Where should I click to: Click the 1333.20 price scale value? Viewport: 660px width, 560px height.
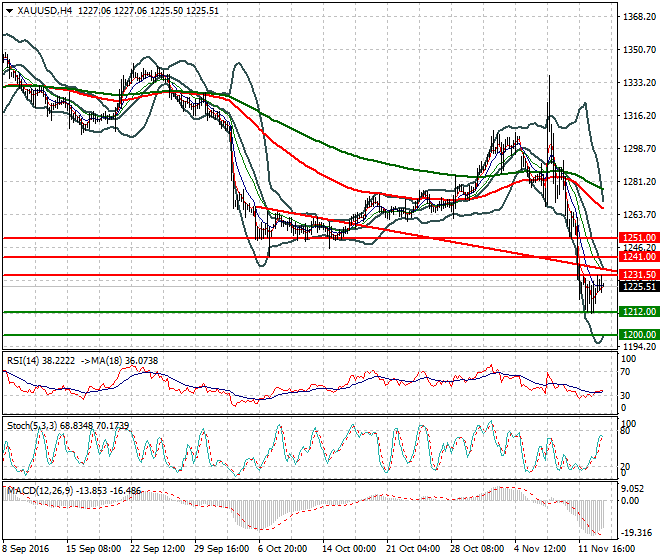click(x=639, y=83)
